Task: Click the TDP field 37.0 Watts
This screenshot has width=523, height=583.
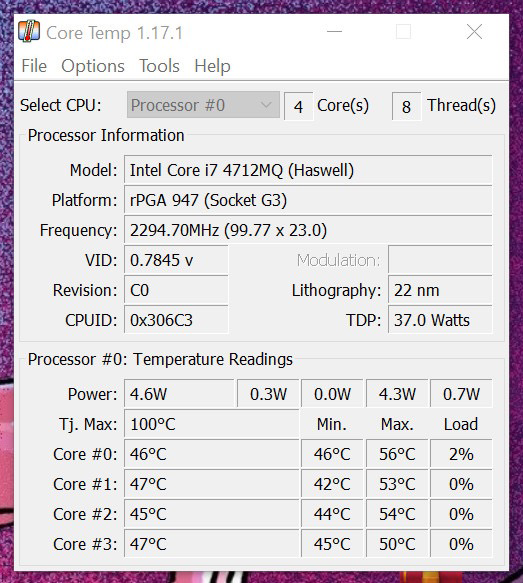Action: click(x=440, y=320)
